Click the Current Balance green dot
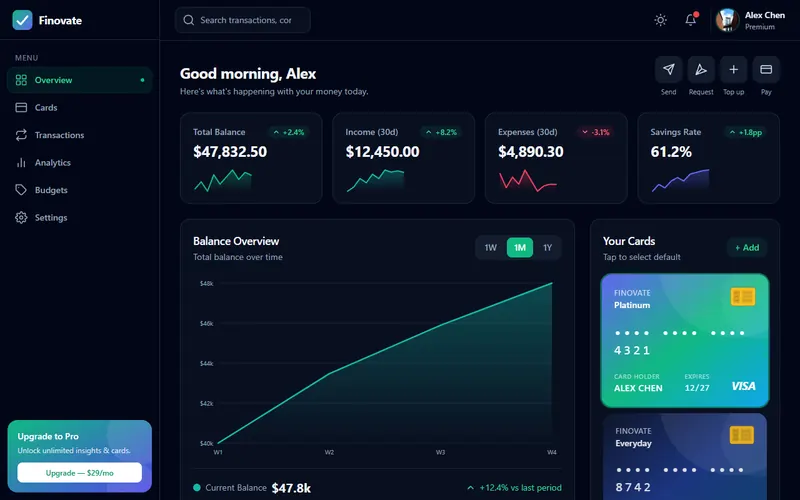The image size is (800, 500). point(197,488)
